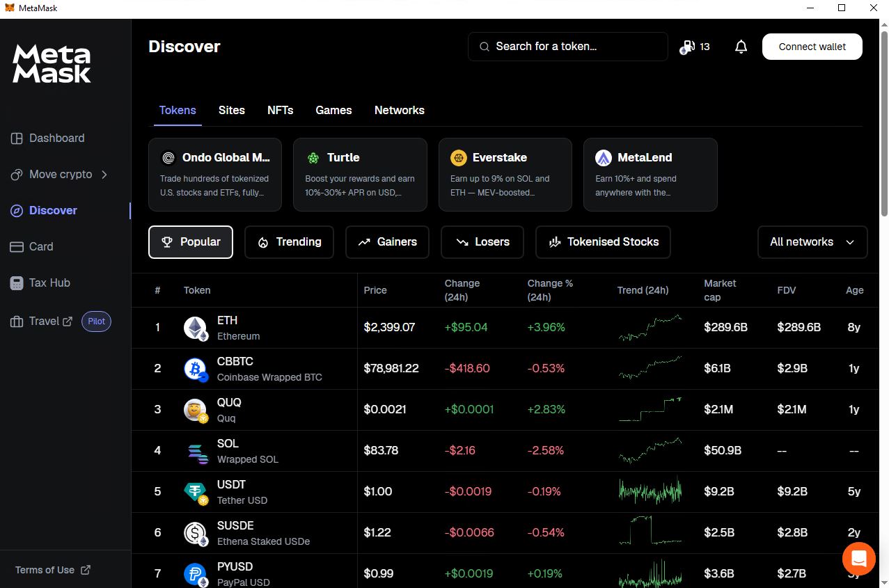The image size is (889, 588).
Task: Click the SOL market cap $50.9B
Action: coord(723,450)
